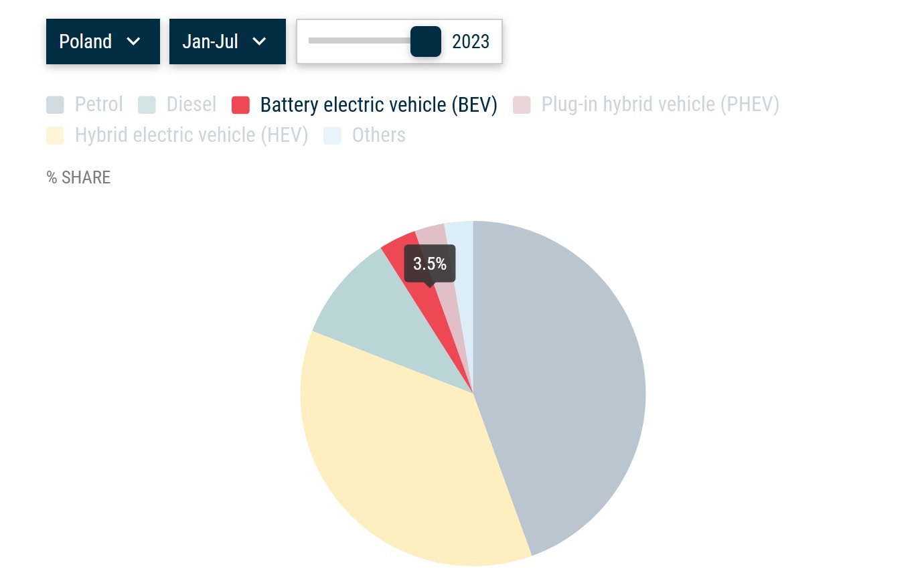
Task: Toggle the HEV legend swatch
Action: (x=55, y=136)
